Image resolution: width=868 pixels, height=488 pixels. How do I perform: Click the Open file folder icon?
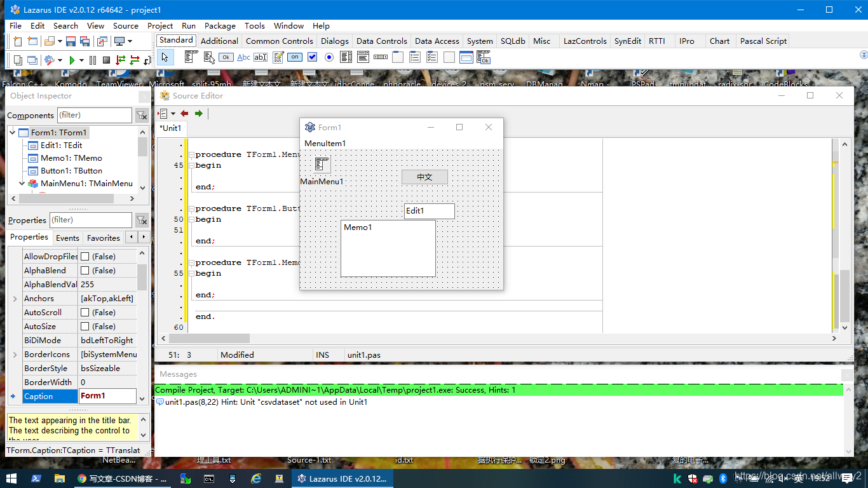tap(49, 41)
